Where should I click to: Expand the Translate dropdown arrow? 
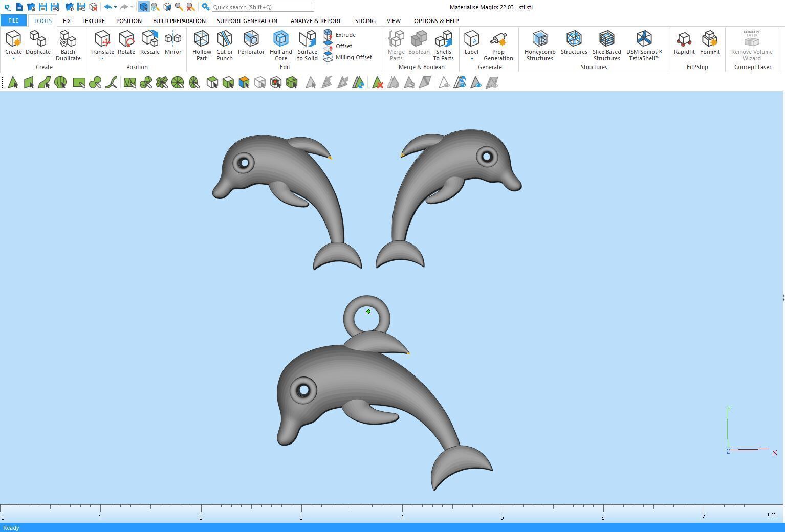click(102, 59)
